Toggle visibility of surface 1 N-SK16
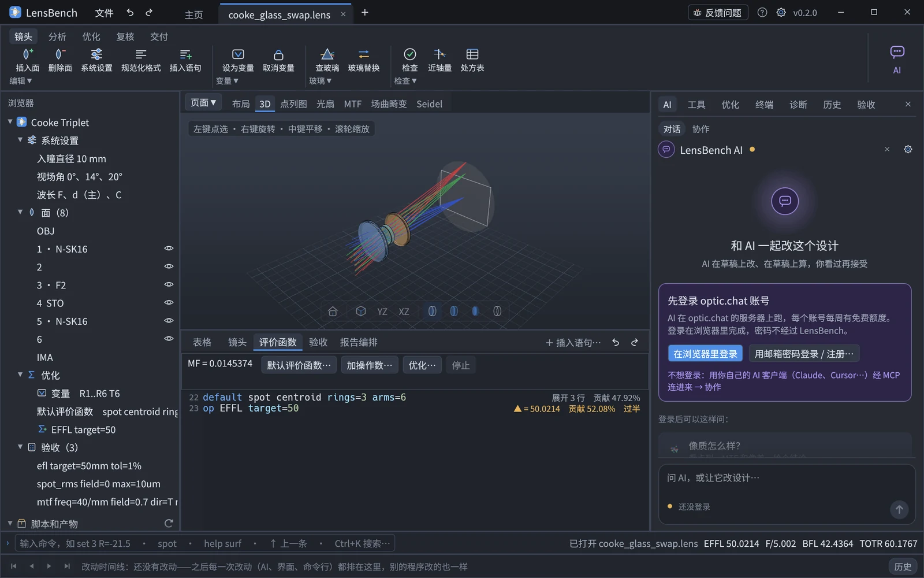924x578 pixels. (x=169, y=249)
